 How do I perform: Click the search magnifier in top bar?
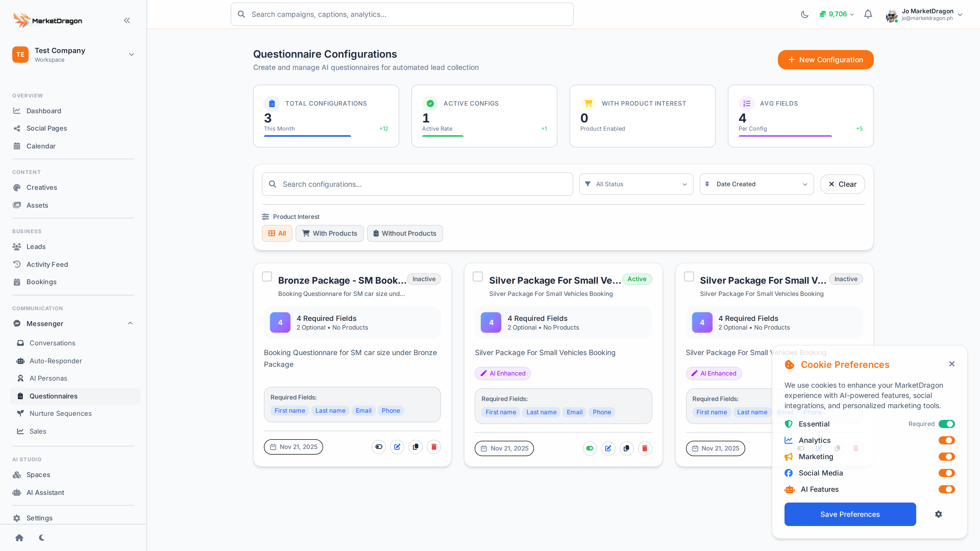tap(241, 15)
